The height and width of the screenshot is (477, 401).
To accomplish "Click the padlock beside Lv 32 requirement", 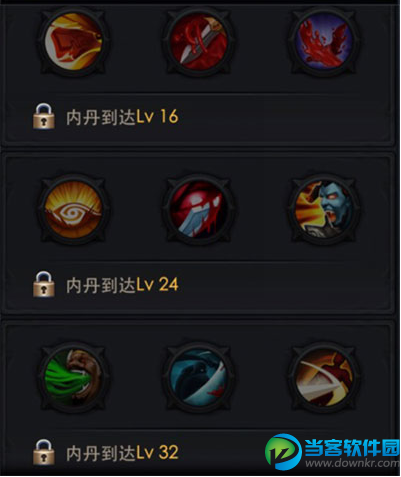I will click(x=44, y=452).
